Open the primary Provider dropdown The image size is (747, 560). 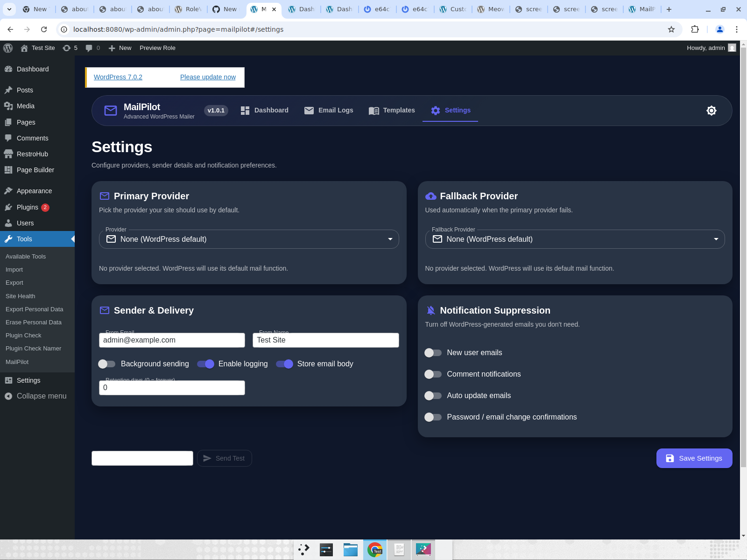(249, 239)
